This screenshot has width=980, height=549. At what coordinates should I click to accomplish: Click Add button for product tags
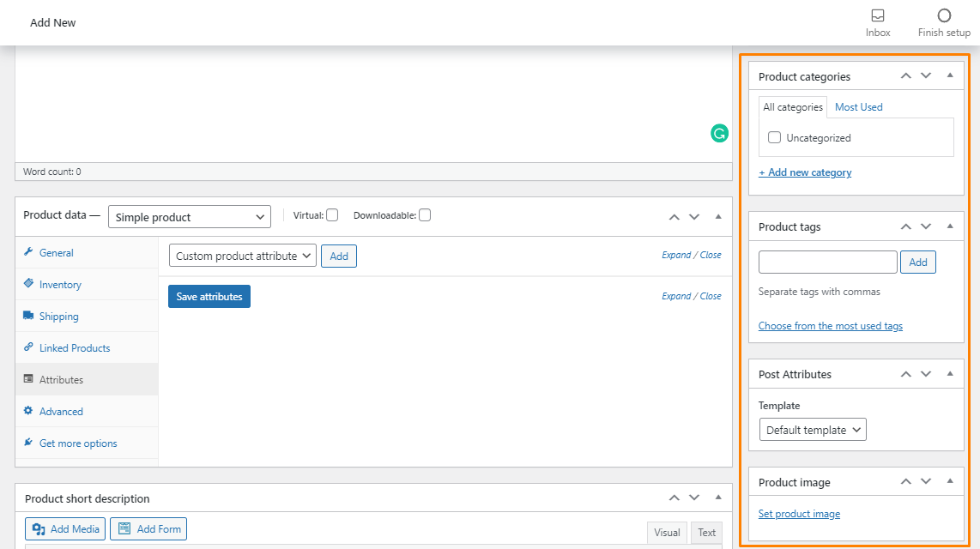point(918,262)
